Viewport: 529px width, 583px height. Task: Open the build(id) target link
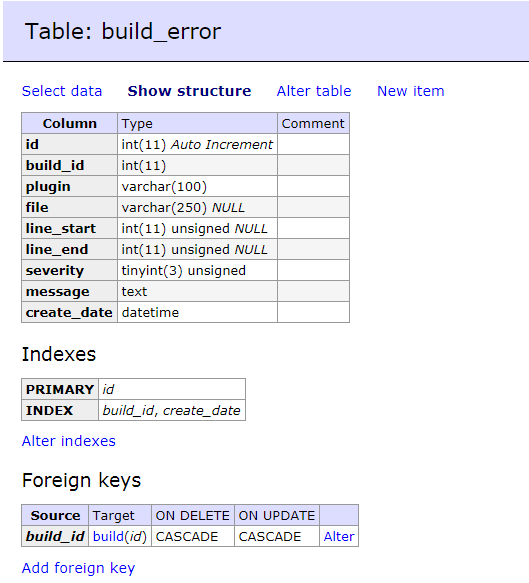tap(120, 537)
